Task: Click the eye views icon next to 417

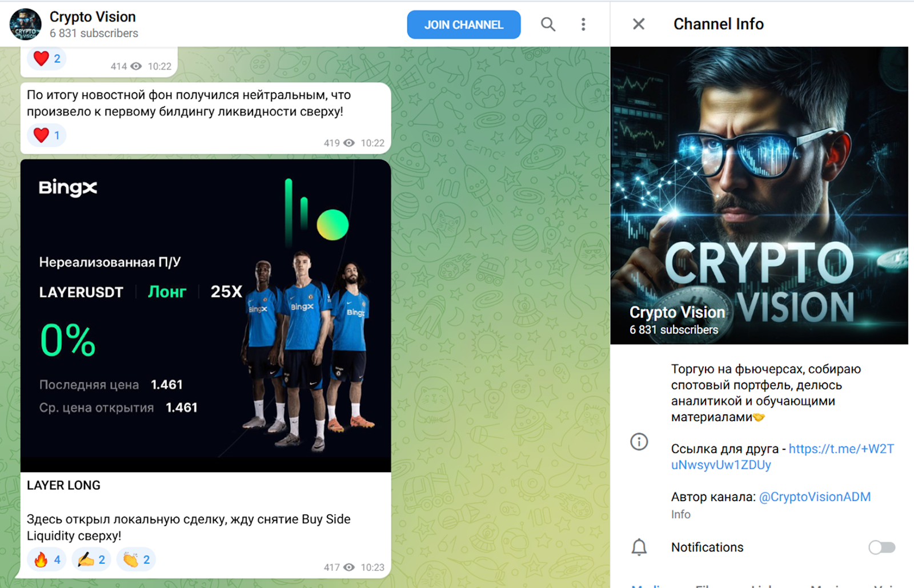Action: click(x=349, y=567)
